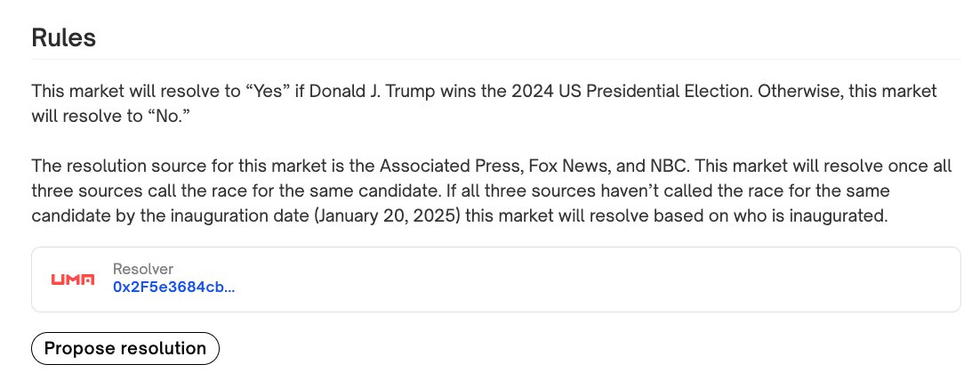Viewport: 980px width, 381px height.
Task: Click the resolution source paragraph
Action: coord(491,190)
